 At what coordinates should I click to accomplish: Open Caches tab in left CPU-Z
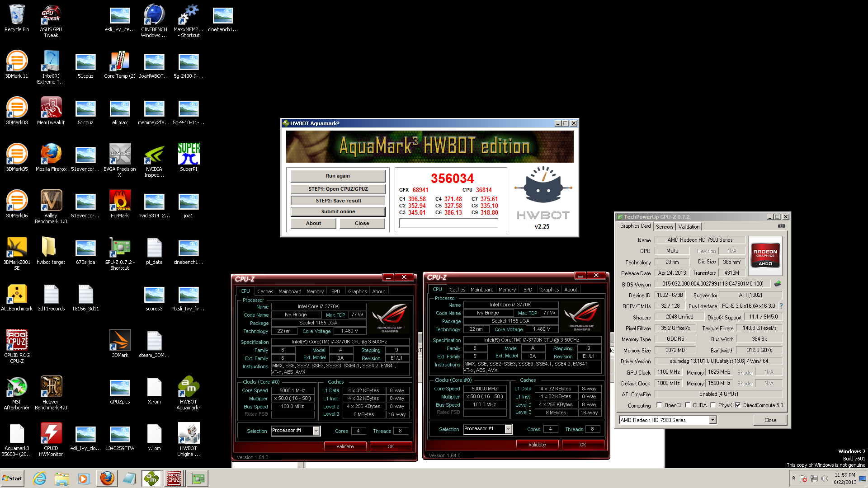pos(265,291)
